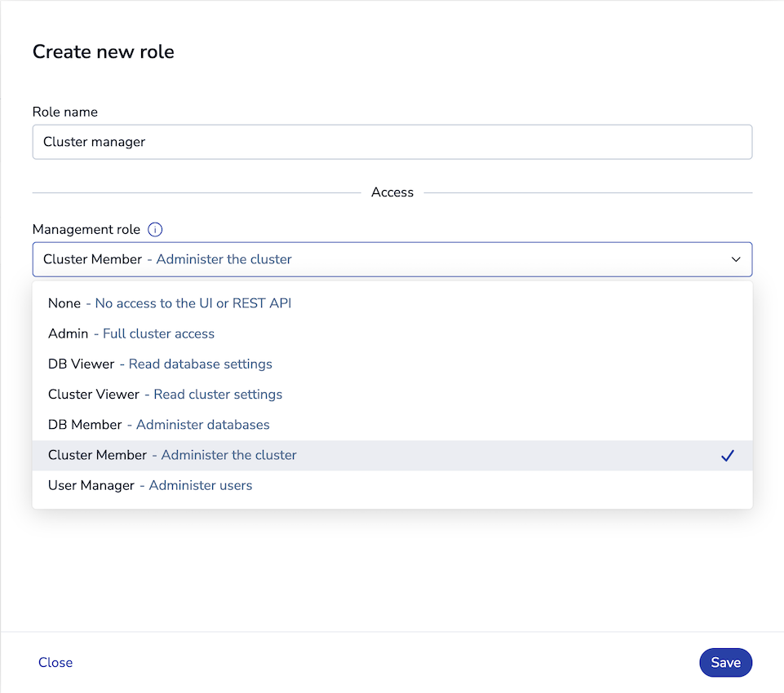The height and width of the screenshot is (693, 784).
Task: Select None - No access to the UI
Action: point(169,302)
